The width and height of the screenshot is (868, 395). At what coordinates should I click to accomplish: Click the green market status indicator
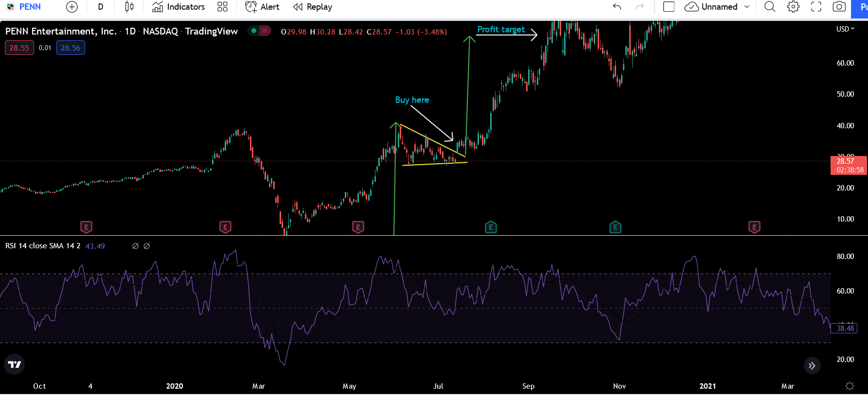254,31
